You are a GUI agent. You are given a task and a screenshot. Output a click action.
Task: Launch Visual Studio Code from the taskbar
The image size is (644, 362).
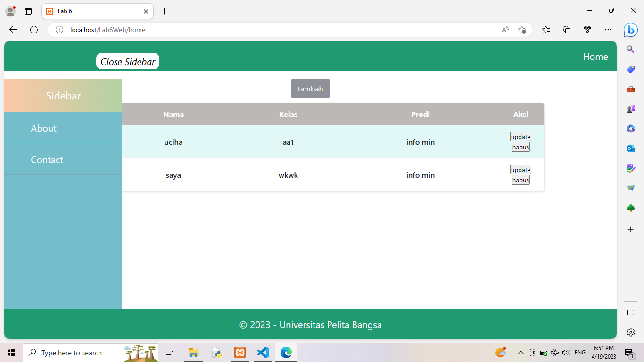(263, 352)
